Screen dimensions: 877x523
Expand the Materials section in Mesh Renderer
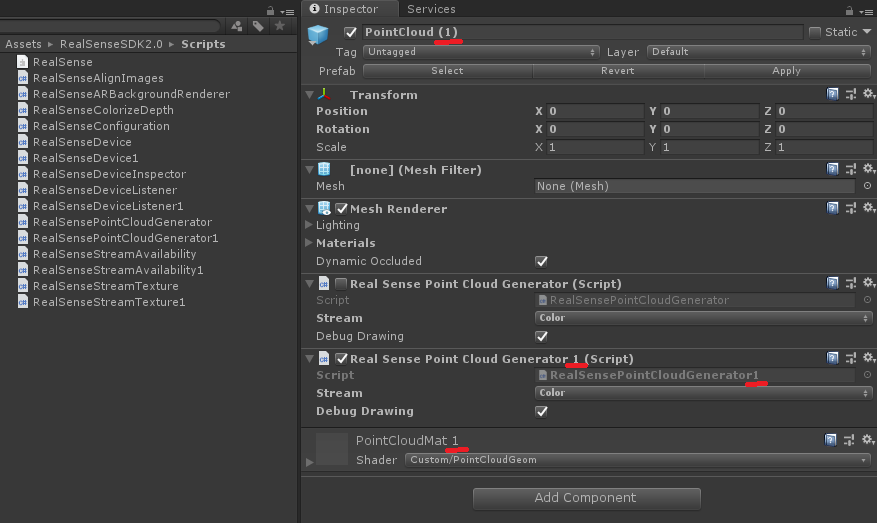pos(308,243)
